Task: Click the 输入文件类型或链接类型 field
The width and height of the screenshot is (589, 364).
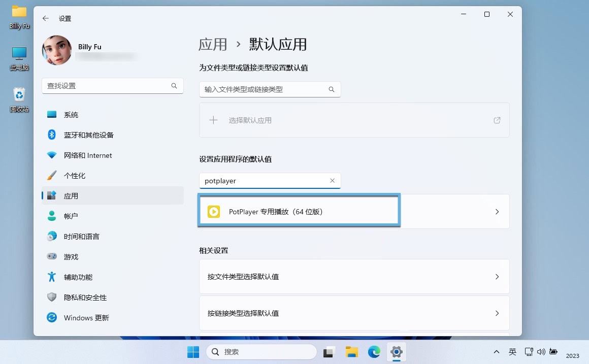Action: tap(263, 89)
